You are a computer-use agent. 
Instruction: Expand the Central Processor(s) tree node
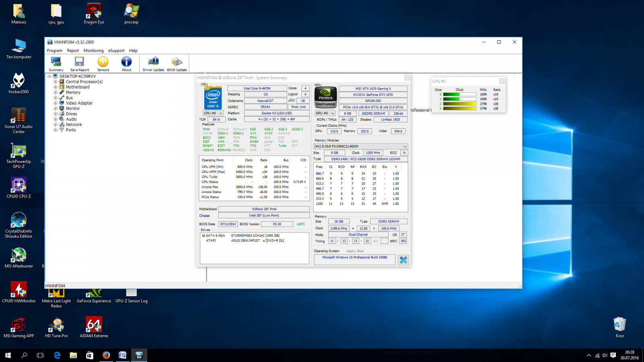pos(56,82)
